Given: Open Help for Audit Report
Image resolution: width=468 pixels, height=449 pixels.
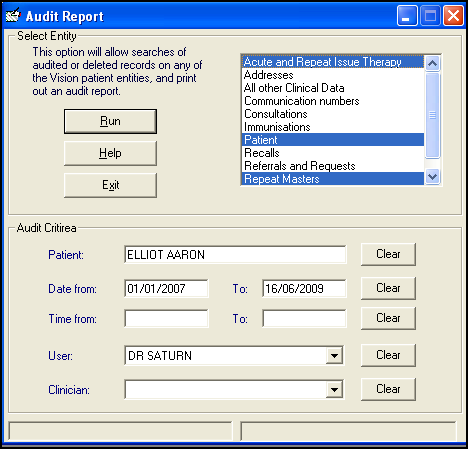Looking at the screenshot, I should click(110, 153).
